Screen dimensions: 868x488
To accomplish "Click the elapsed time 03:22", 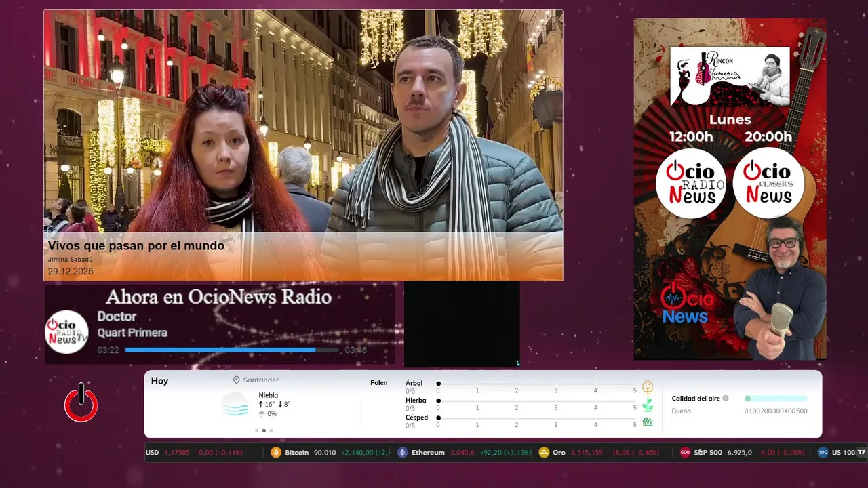I will [x=108, y=350].
